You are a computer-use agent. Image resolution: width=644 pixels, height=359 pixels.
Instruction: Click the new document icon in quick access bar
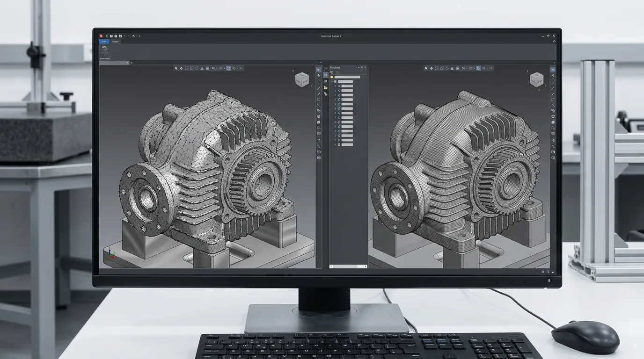[107, 36]
